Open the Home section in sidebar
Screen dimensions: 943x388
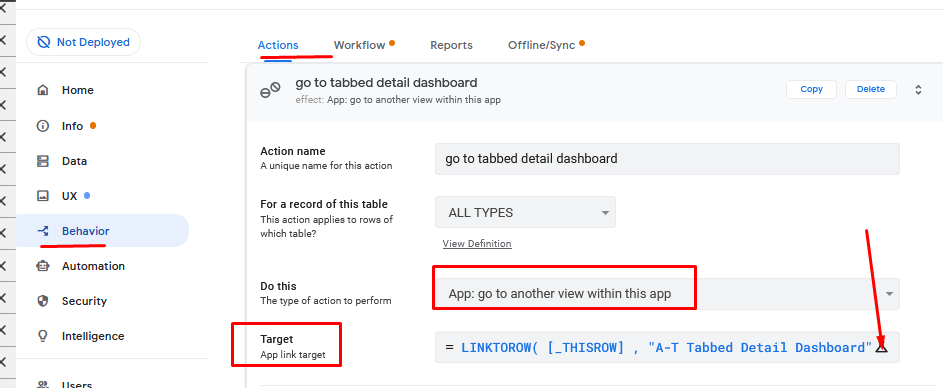(78, 90)
